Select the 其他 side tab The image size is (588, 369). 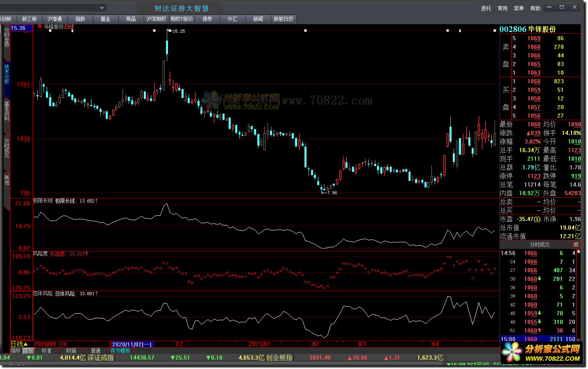point(7,180)
